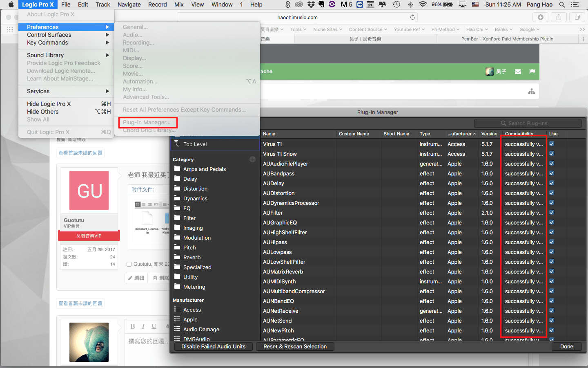
Task: Click the Search Plug-ins field
Action: point(528,123)
